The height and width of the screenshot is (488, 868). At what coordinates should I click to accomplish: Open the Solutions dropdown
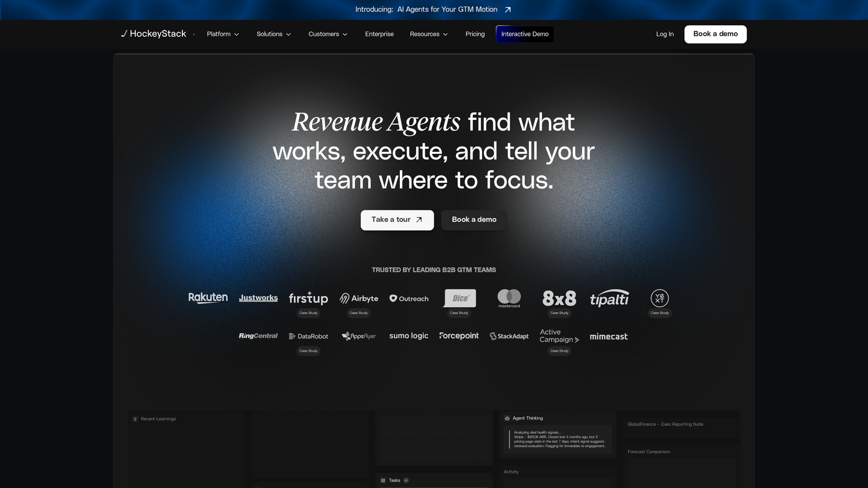click(273, 34)
